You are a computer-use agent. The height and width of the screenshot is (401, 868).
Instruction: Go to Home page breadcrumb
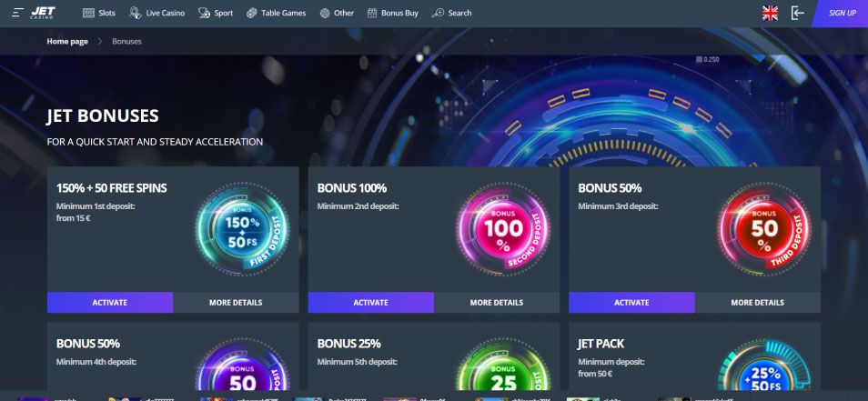tap(67, 42)
